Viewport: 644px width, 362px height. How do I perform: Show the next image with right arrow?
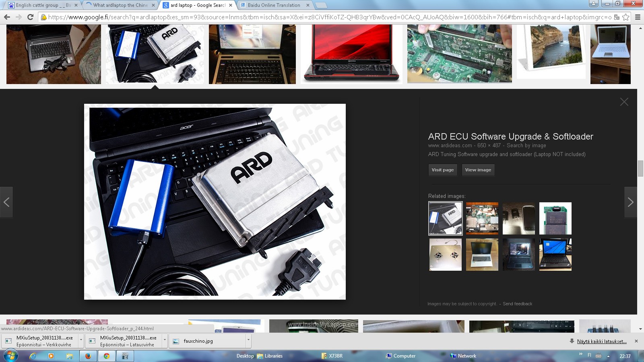click(630, 202)
